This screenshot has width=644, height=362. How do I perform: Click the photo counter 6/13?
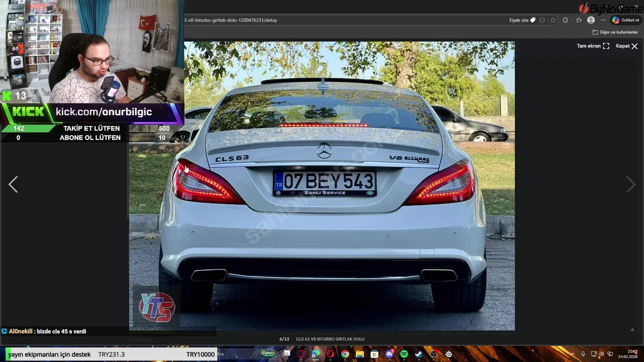tap(284, 339)
